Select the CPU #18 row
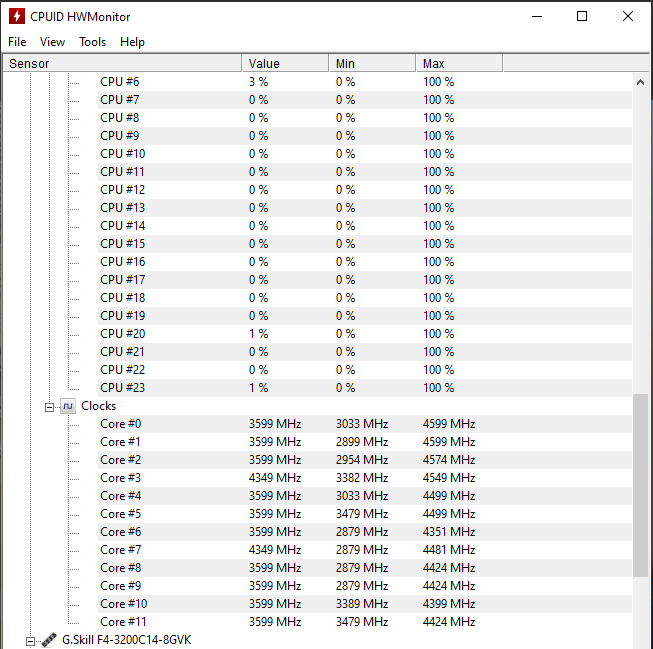 tap(365, 297)
